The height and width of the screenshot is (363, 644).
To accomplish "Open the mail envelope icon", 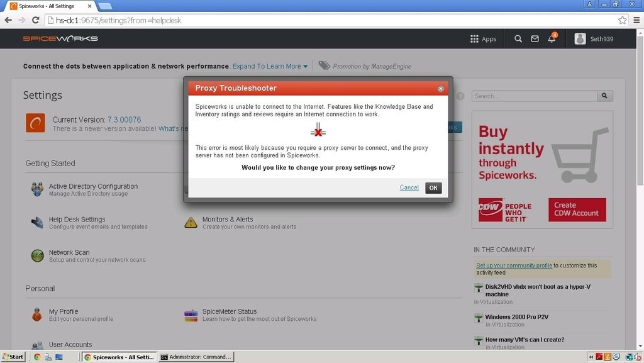I will coord(535,38).
